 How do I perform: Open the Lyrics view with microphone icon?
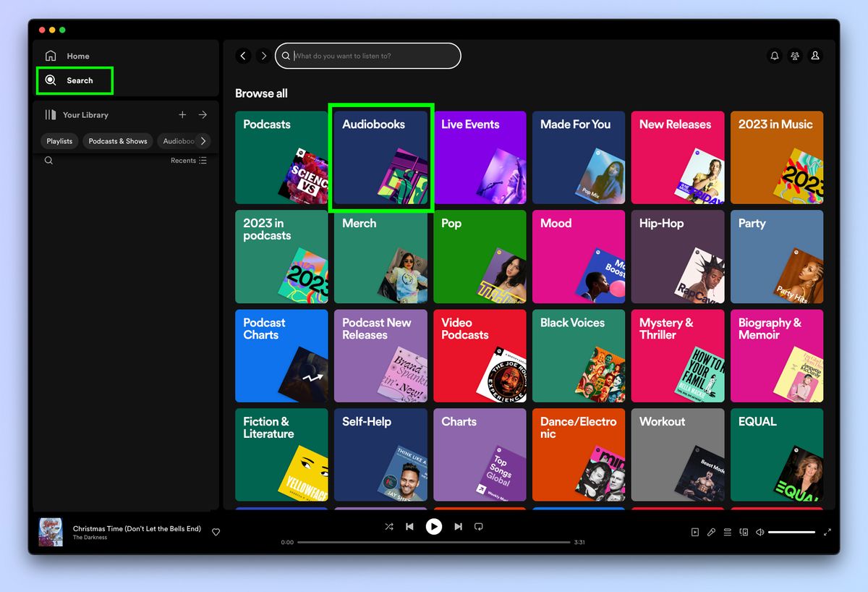coord(710,532)
